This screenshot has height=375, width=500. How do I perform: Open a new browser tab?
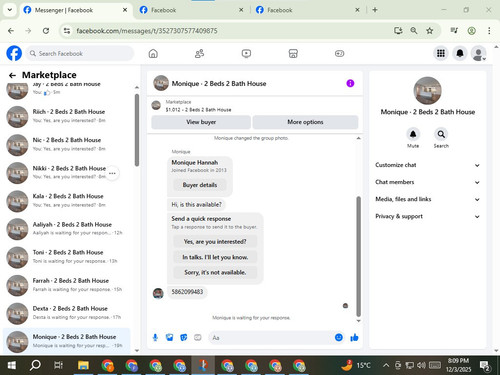tap(375, 10)
